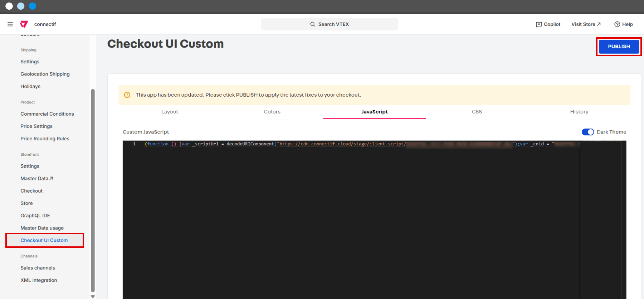This screenshot has width=644, height=299.
Task: Click the Master Data external link arrow
Action: point(51,178)
